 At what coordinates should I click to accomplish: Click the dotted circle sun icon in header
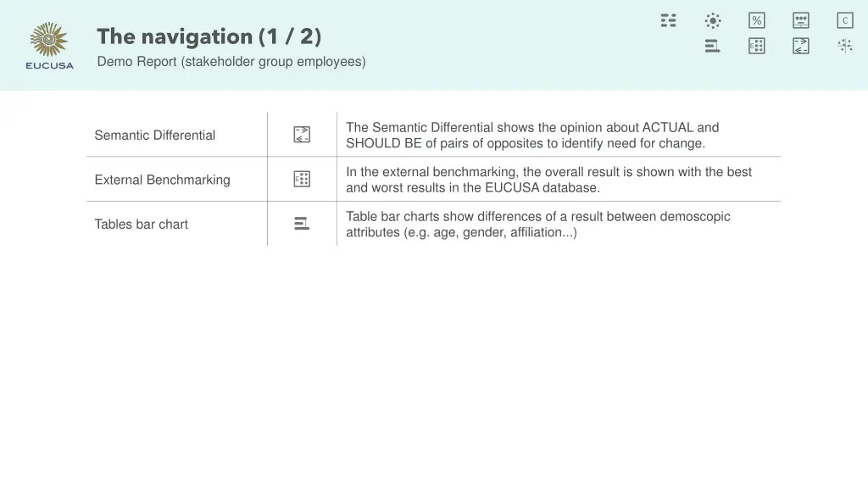point(713,20)
